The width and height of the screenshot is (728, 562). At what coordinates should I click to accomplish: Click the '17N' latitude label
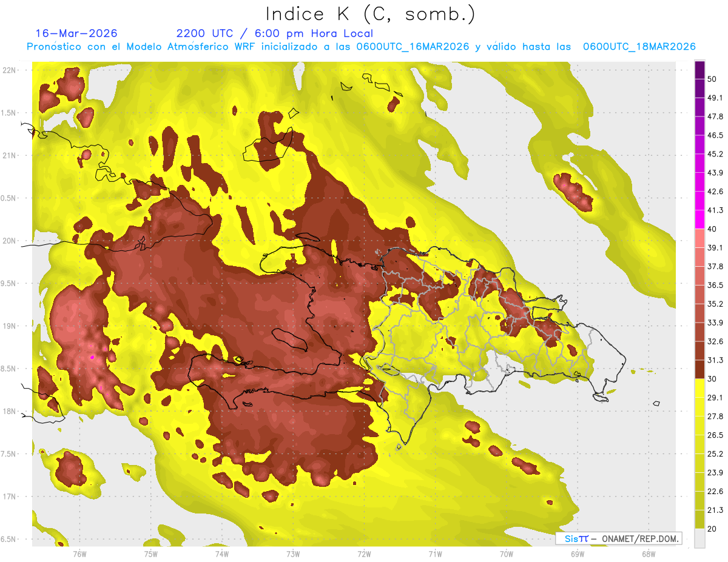pos(9,497)
